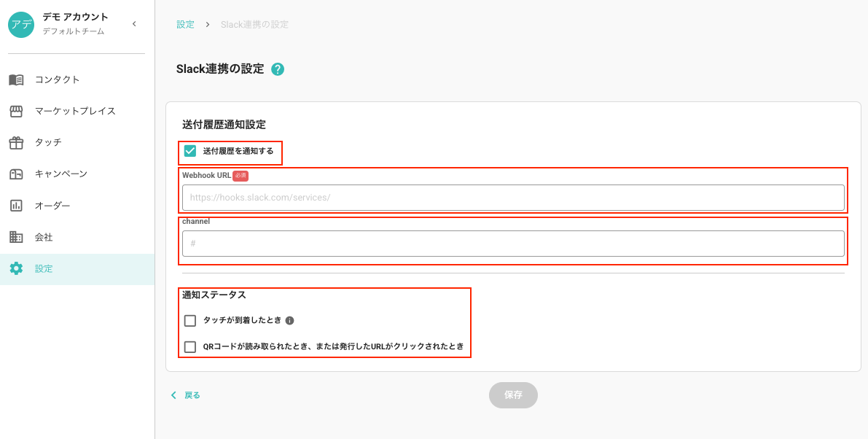Click the 会社 building icon
Image resolution: width=868 pixels, height=439 pixels.
[x=16, y=238]
